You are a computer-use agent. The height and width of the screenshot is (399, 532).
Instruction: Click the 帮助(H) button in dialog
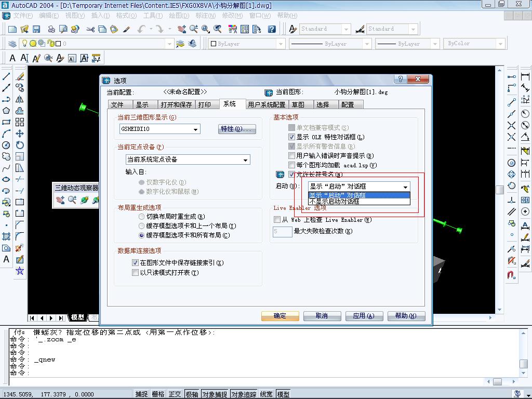[x=406, y=316]
